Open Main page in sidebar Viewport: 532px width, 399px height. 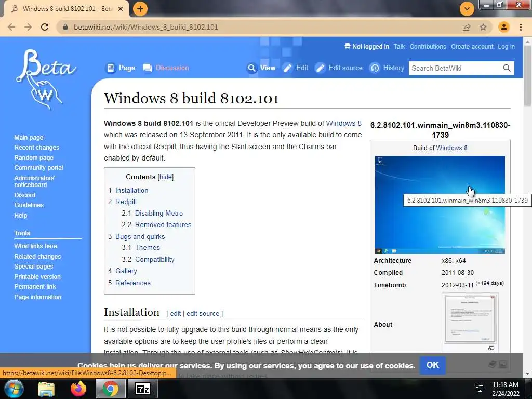(x=29, y=137)
